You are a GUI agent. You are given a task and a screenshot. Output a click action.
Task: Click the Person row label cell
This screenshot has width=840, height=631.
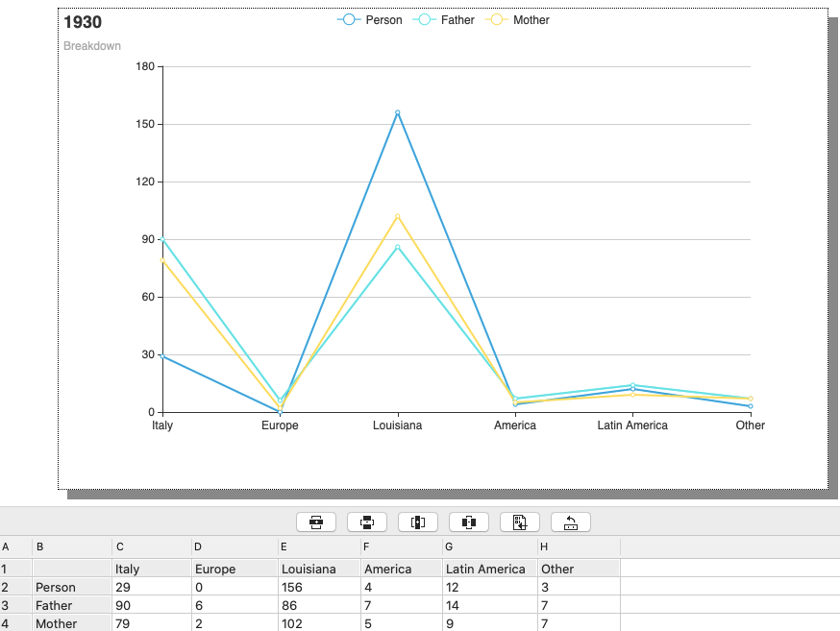click(x=71, y=587)
